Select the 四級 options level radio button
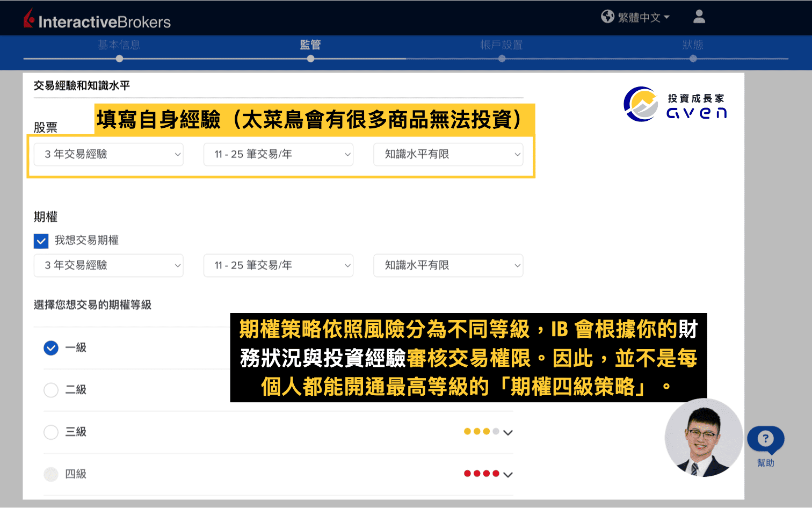 tap(50, 474)
